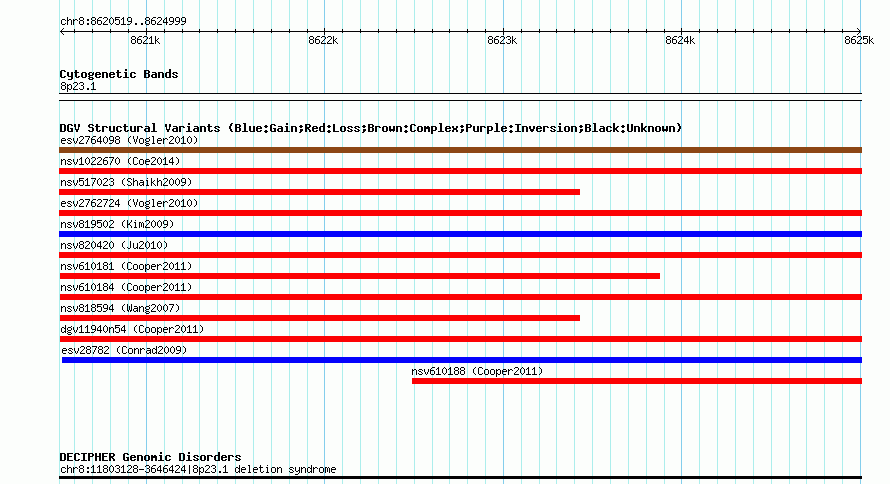This screenshot has height=484, width=890.
Task: Click the black DECIPHER 8p23.1 deletion bar
Action: click(x=460, y=478)
